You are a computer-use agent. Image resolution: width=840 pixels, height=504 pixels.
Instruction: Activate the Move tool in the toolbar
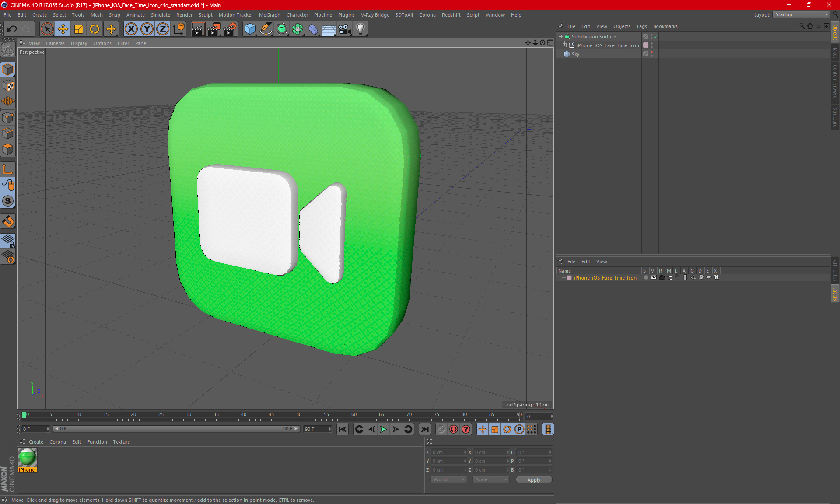pos(63,29)
